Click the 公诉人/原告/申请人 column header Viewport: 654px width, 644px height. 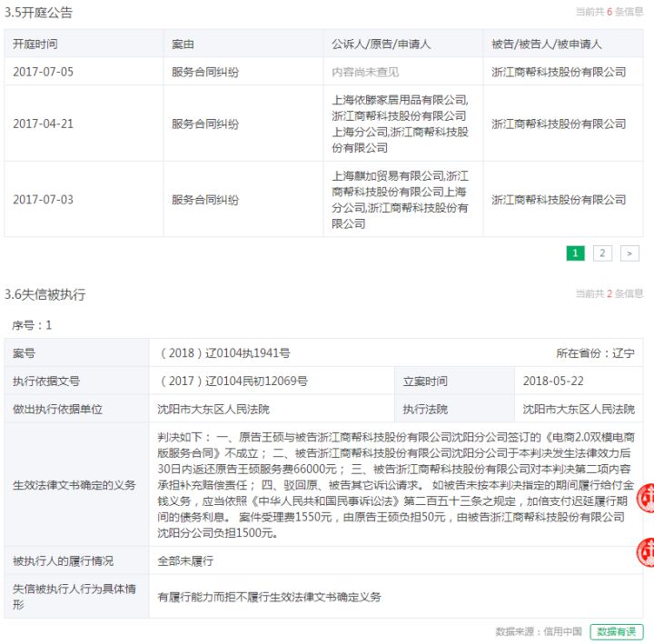point(381,44)
